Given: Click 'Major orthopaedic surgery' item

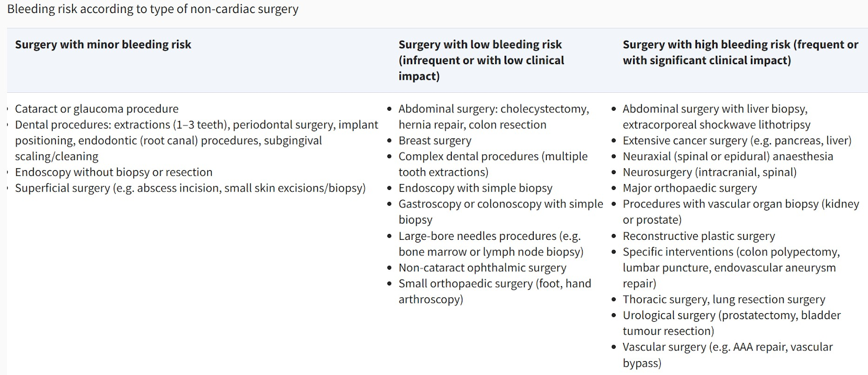Looking at the screenshot, I should 690,188.
